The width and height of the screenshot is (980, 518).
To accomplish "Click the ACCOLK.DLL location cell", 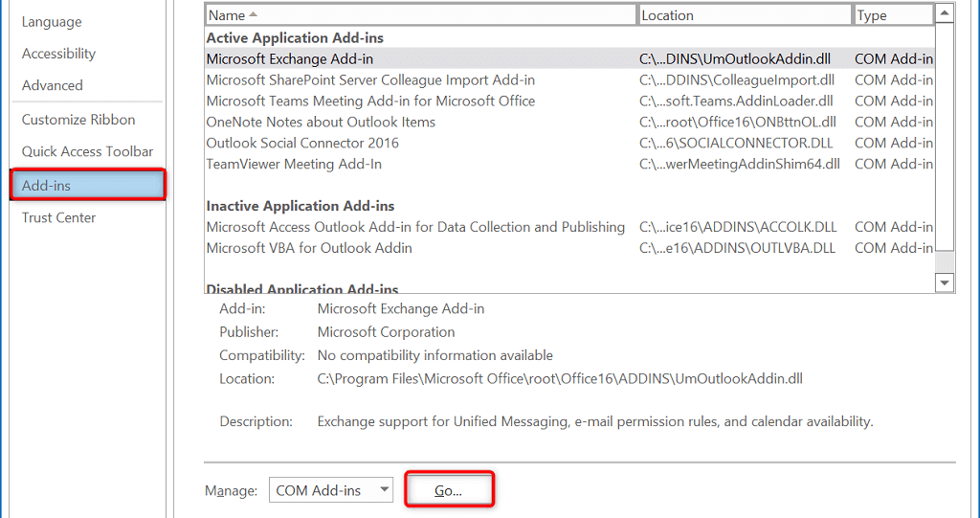I will [738, 227].
